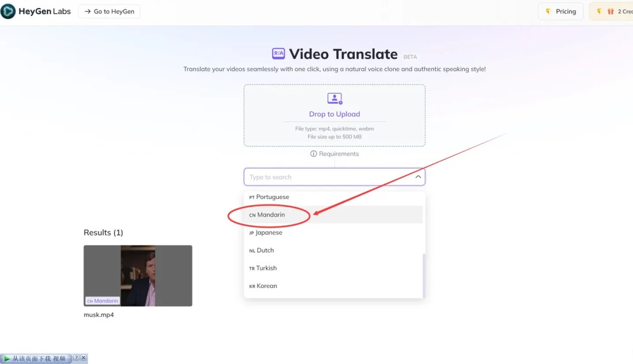Viewport: 633px width, 364px height.
Task: Click the info icon beside Requirements
Action: click(x=313, y=154)
